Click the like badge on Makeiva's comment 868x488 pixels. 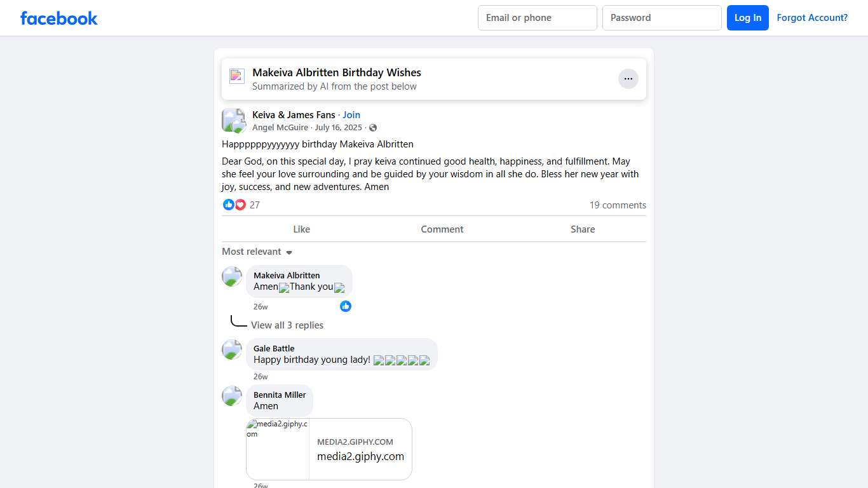346,306
